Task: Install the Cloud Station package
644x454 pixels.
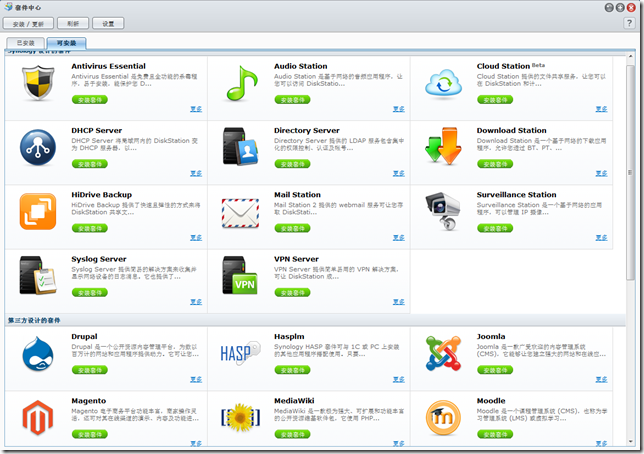Action: point(495,100)
